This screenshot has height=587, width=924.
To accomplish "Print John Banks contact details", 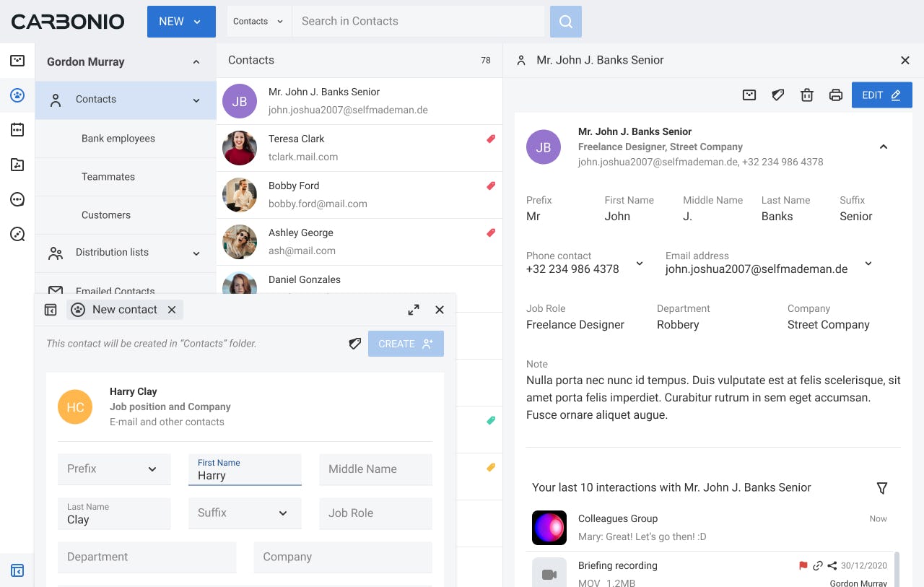I will [x=836, y=95].
